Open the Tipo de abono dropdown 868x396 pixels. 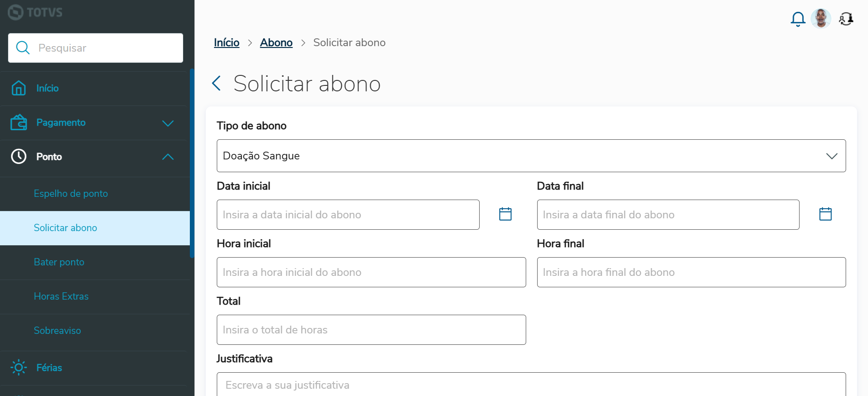tap(531, 156)
